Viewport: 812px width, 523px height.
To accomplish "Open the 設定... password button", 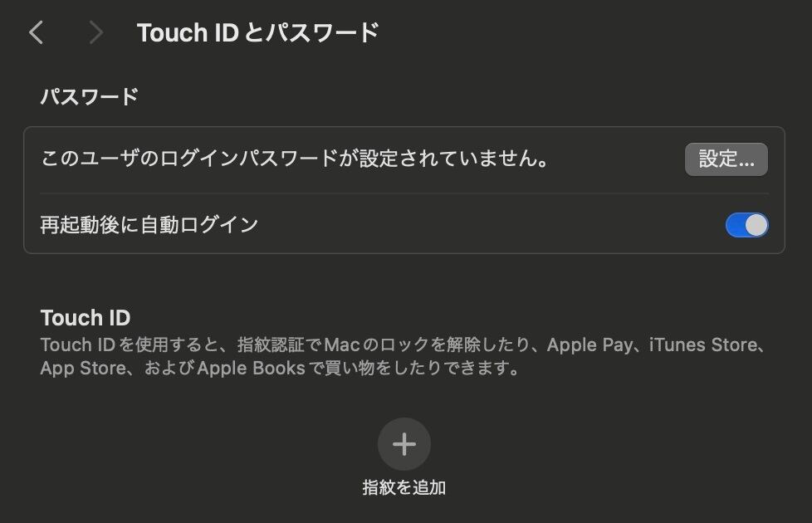I will click(x=726, y=159).
